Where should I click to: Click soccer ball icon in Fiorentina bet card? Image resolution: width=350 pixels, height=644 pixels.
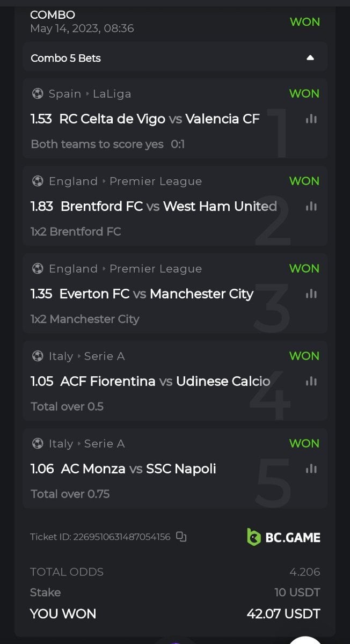(38, 356)
